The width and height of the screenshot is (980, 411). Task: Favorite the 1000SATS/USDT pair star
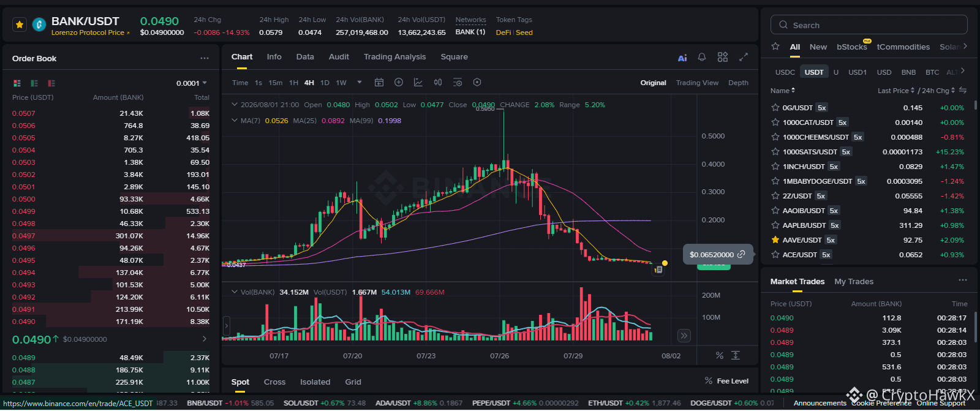[775, 152]
